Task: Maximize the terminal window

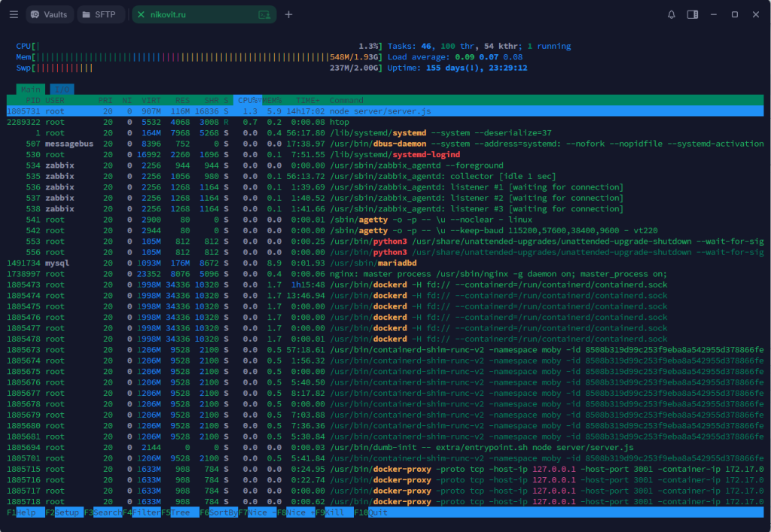Action: [735, 15]
